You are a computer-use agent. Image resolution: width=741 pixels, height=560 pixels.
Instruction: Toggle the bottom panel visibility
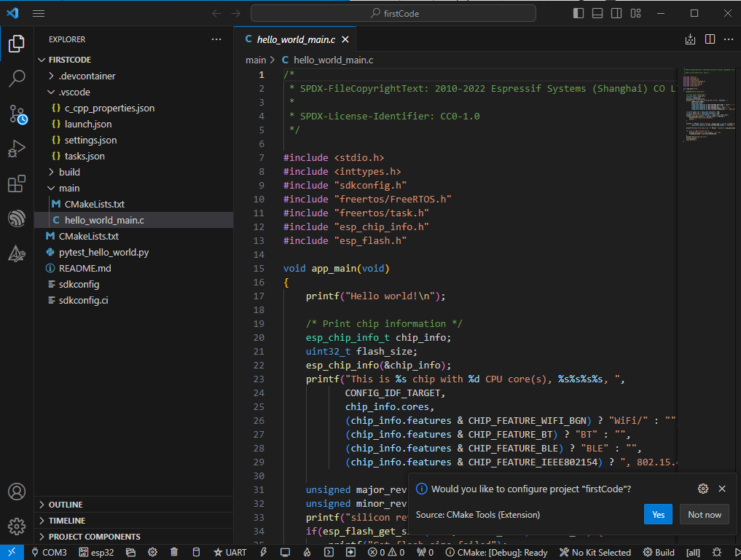click(x=597, y=13)
